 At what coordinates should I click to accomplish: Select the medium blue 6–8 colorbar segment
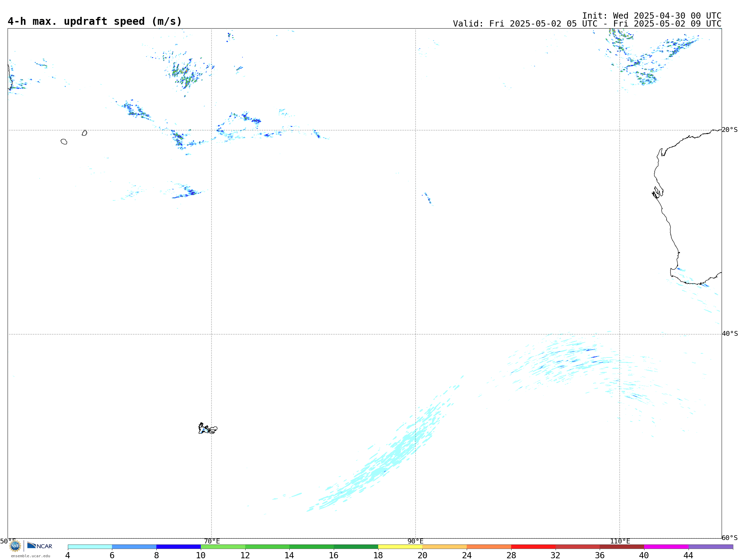click(x=134, y=547)
